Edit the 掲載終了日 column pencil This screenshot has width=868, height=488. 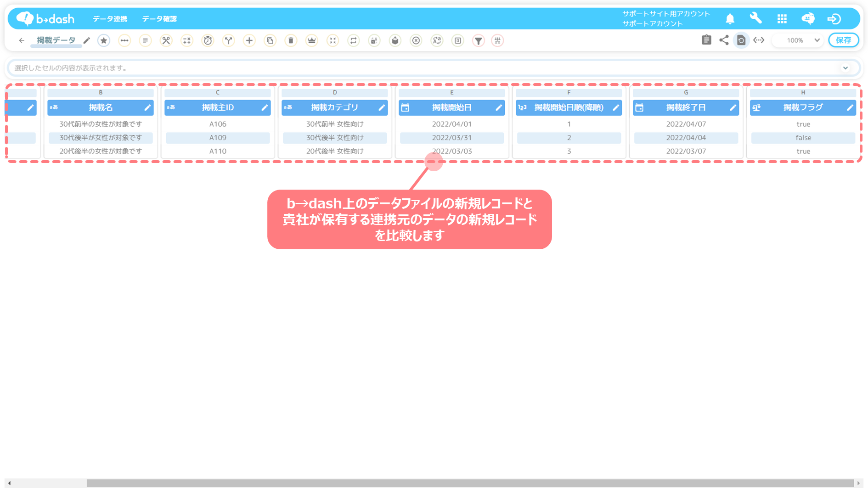click(x=733, y=107)
